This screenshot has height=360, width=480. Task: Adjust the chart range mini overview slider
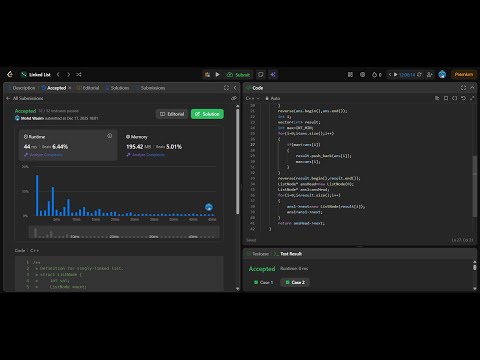(x=124, y=232)
